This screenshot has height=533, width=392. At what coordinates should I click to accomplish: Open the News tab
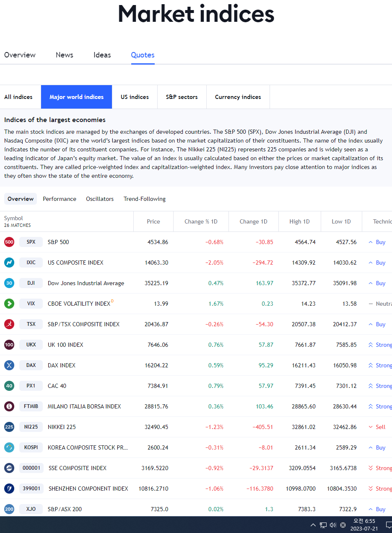pos(65,55)
